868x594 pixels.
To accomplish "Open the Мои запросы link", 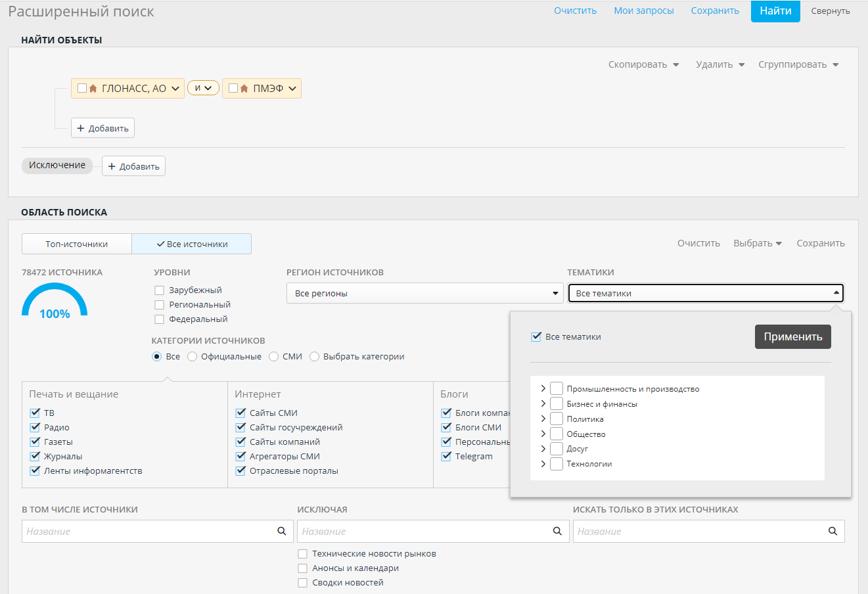I will [x=644, y=11].
